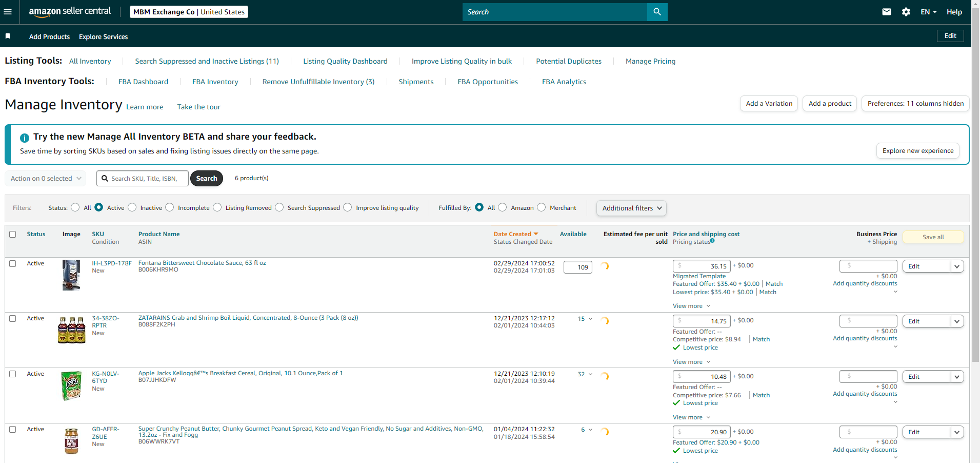Click the Amazon Seller Central logo

(70, 12)
